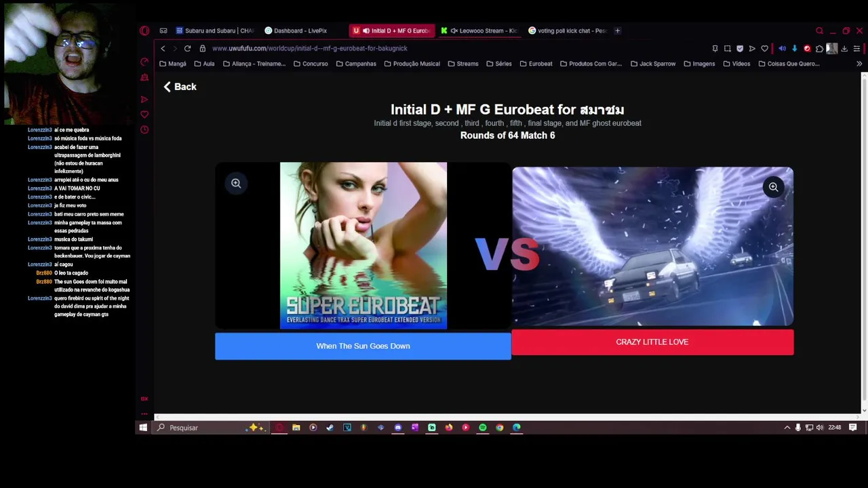Select the Super Eurobeat album thumbnail
Image resolution: width=868 pixels, height=488 pixels.
point(363,245)
